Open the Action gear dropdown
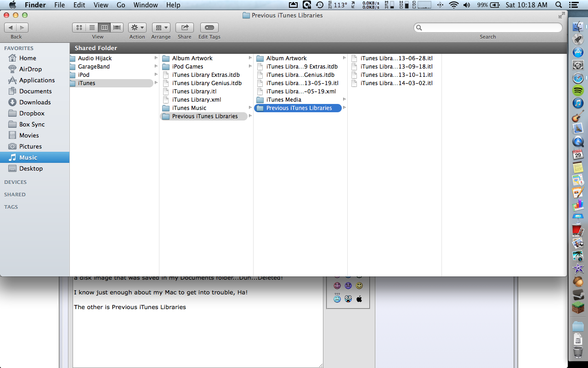The height and width of the screenshot is (368, 588). (137, 28)
